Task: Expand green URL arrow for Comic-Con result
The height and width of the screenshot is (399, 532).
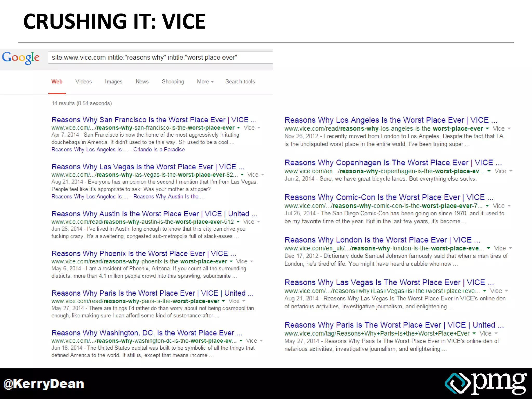Action: (x=487, y=206)
